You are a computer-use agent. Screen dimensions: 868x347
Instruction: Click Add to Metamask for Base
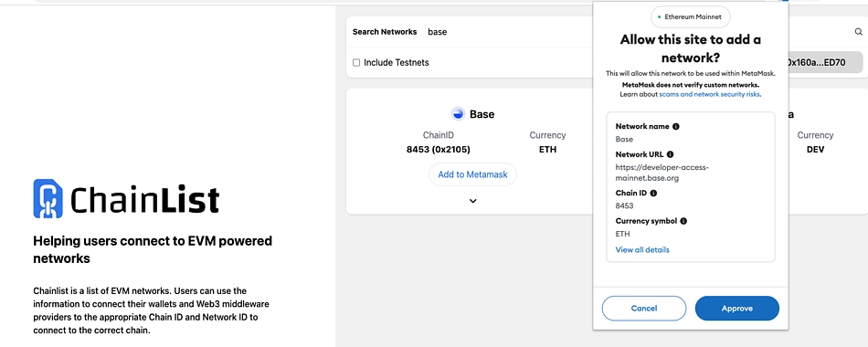[472, 174]
